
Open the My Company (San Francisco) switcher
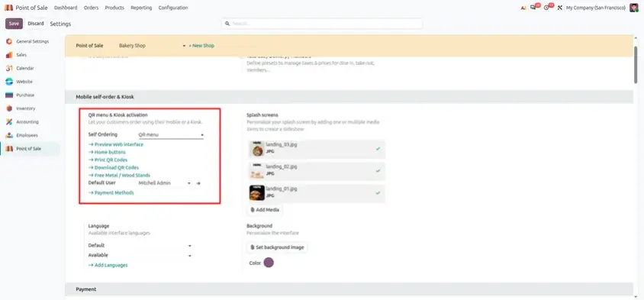[x=595, y=8]
